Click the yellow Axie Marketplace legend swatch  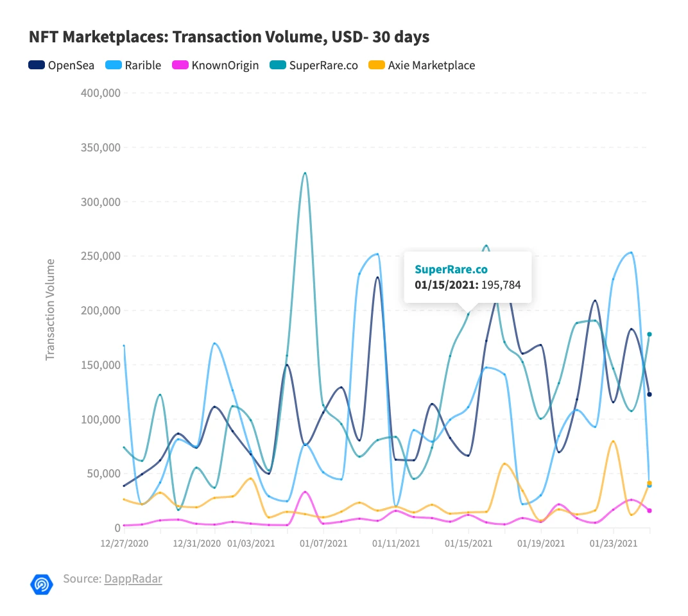click(376, 65)
